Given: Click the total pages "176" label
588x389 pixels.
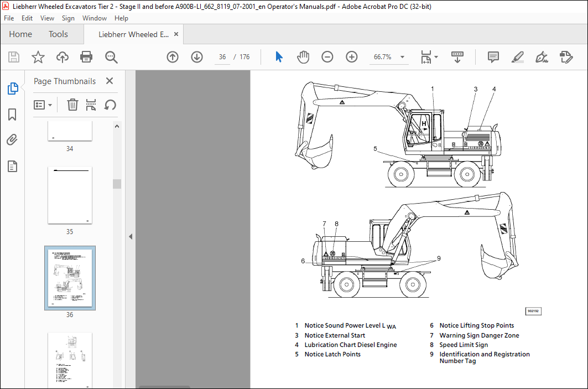Looking at the screenshot, I should 244,57.
